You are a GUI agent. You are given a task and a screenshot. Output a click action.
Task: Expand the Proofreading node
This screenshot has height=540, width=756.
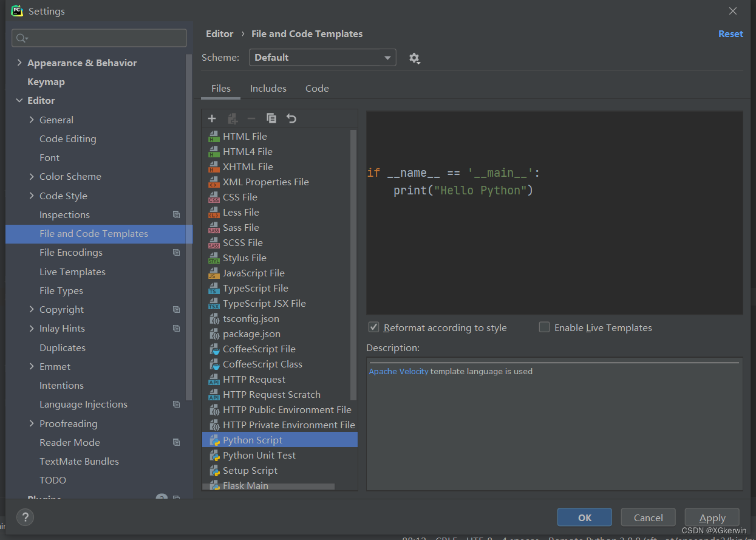(32, 423)
